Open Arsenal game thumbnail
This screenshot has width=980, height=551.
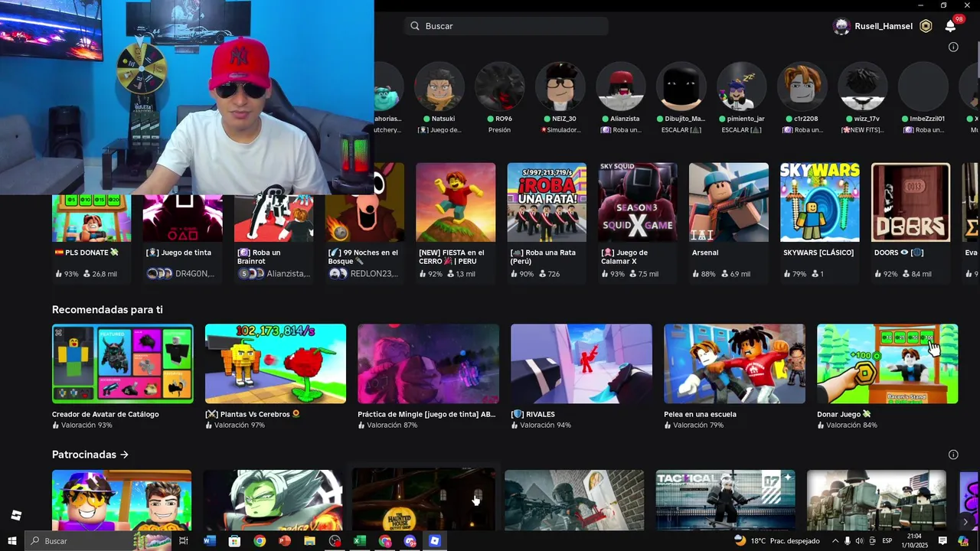729,202
